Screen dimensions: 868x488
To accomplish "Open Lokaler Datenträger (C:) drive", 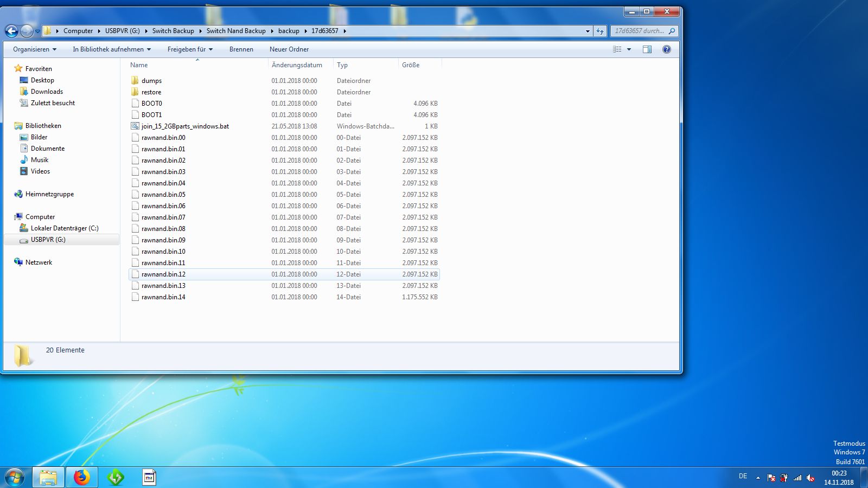I will pyautogui.click(x=65, y=228).
